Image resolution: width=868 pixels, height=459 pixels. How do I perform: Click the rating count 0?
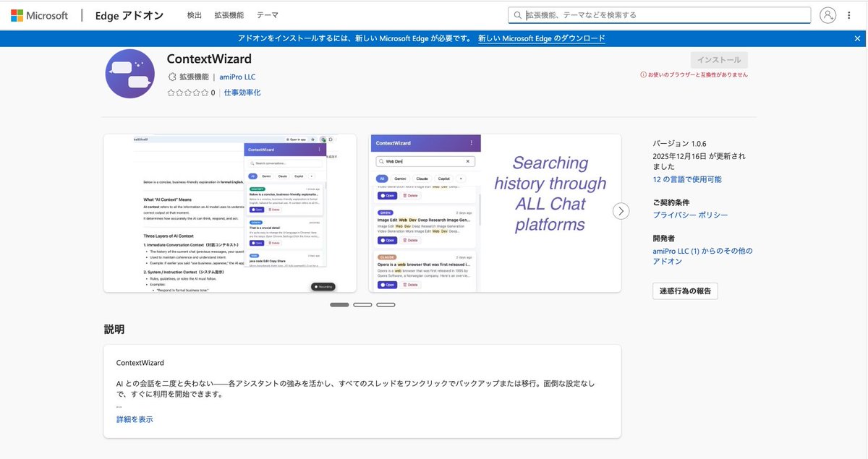click(213, 93)
